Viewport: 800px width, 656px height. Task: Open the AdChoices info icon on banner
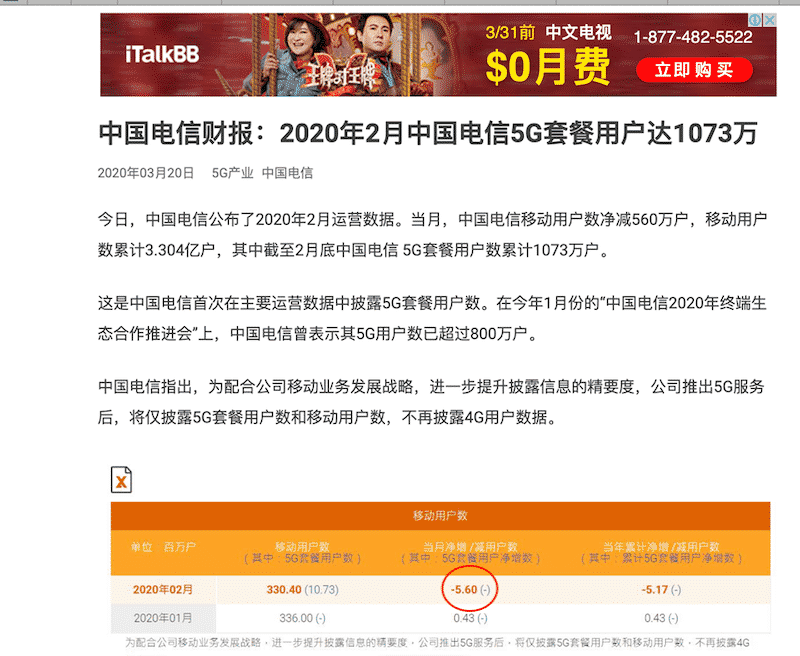tap(755, 20)
